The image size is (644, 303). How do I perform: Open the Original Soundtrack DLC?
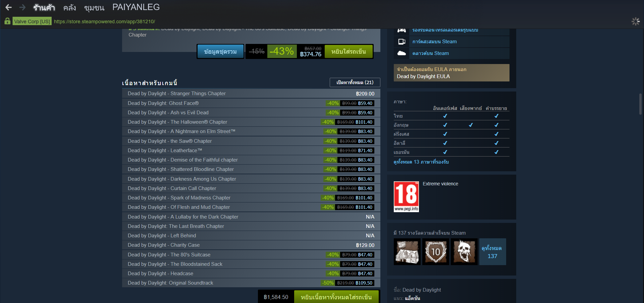(251, 283)
